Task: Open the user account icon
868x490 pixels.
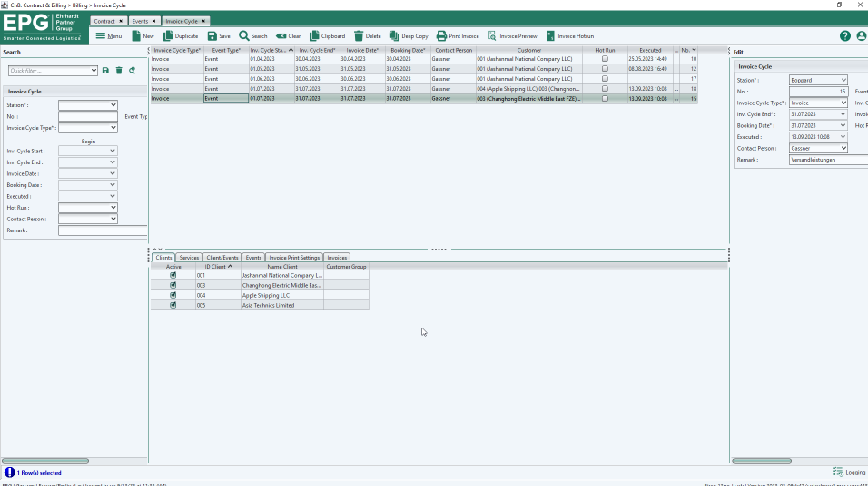Action: (x=862, y=36)
